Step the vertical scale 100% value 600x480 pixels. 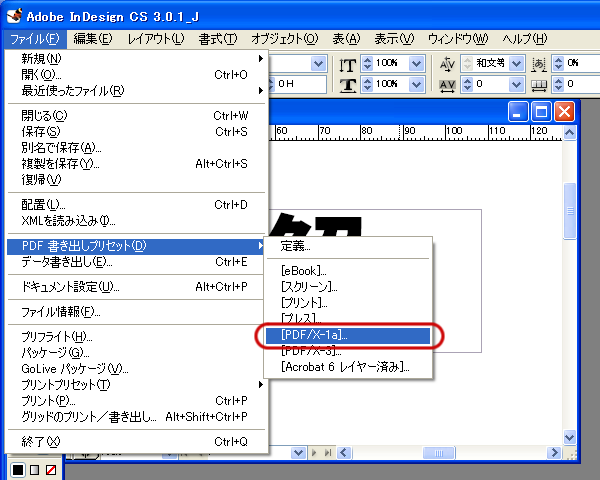pyautogui.click(x=367, y=64)
